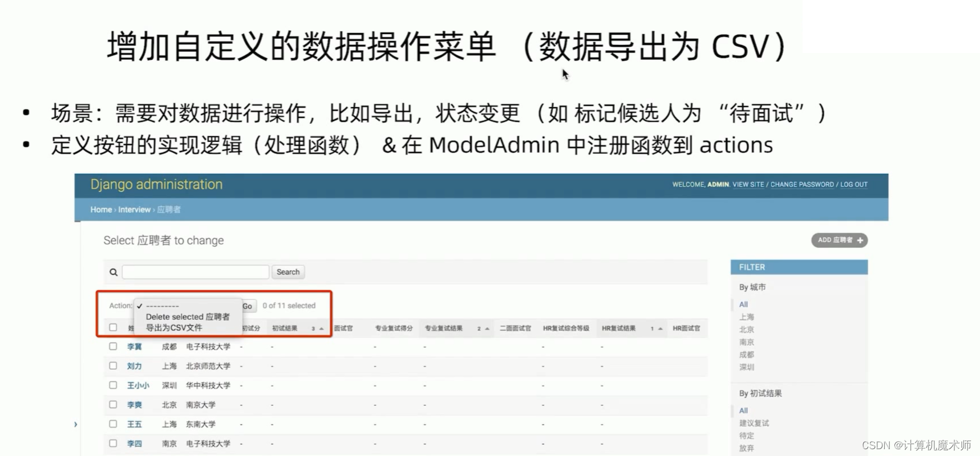Filter 初试结果 by 建议复试
The height and width of the screenshot is (456, 980).
click(754, 423)
